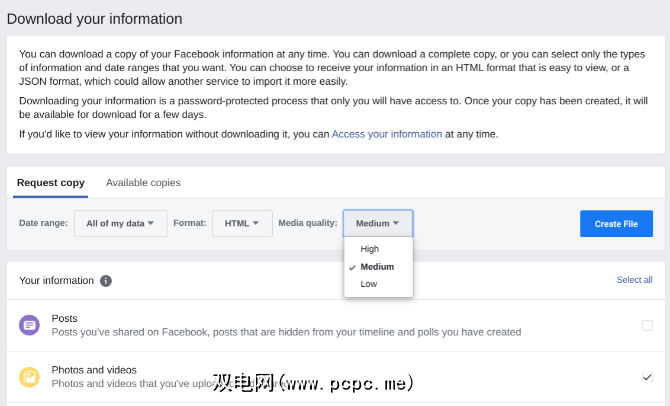Click the Posts row title
This screenshot has height=406, width=670.
pos(66,317)
